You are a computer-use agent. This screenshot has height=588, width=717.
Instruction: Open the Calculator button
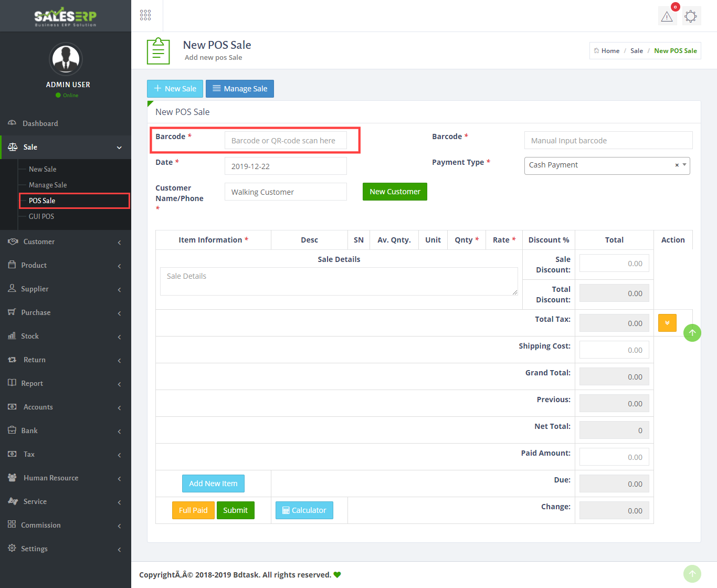304,510
